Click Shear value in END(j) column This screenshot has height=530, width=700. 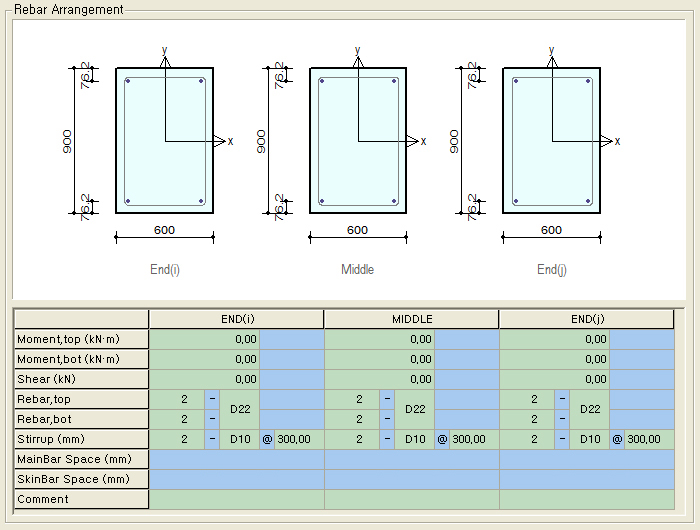[x=554, y=380]
